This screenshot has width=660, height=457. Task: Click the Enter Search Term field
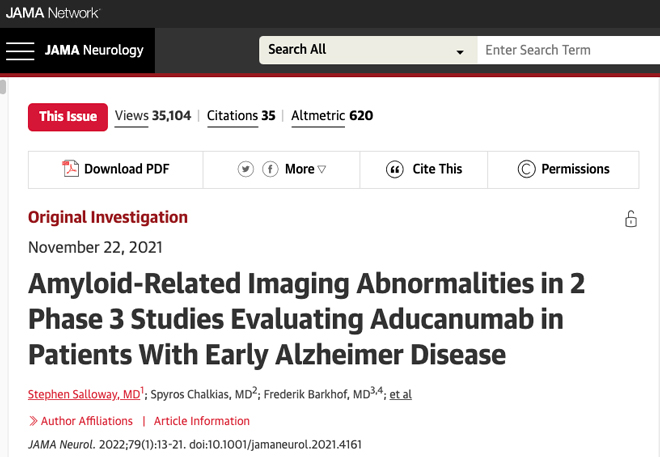point(569,50)
